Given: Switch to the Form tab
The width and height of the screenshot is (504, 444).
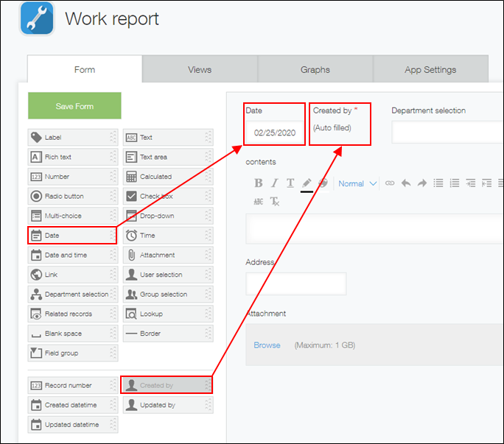Looking at the screenshot, I should pos(85,69).
